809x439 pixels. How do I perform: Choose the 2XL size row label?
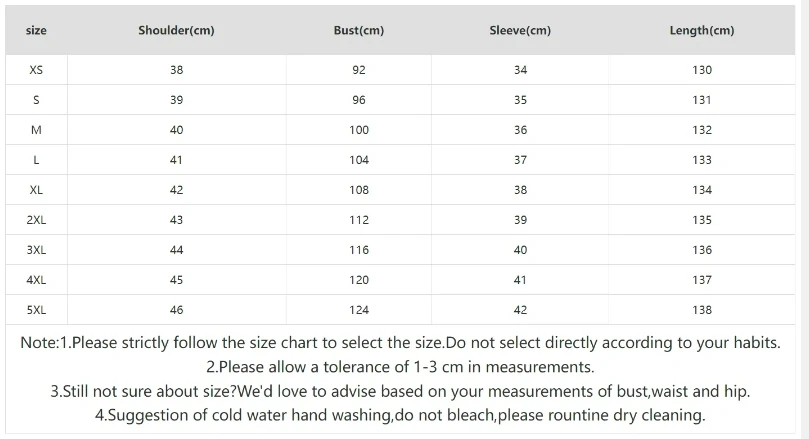(36, 220)
